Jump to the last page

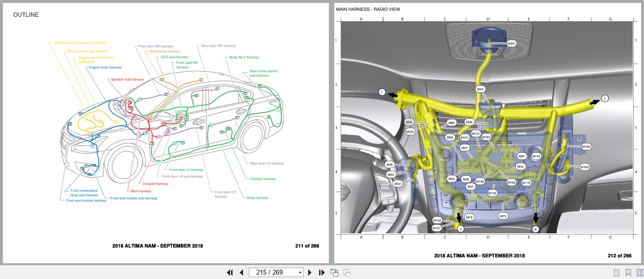point(322,272)
